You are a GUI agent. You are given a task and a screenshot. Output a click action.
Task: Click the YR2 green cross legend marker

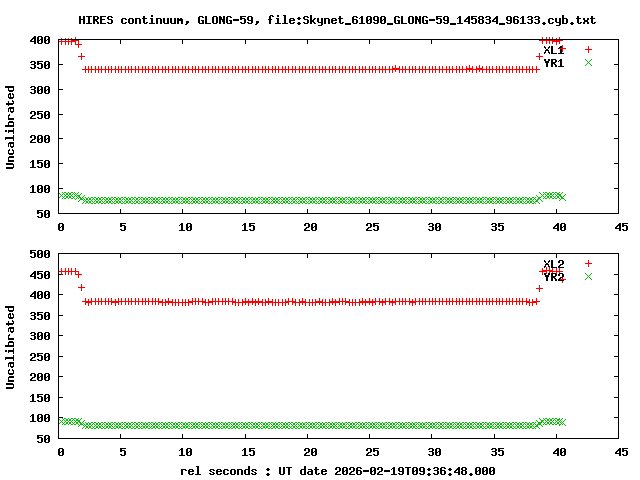pyautogui.click(x=589, y=277)
